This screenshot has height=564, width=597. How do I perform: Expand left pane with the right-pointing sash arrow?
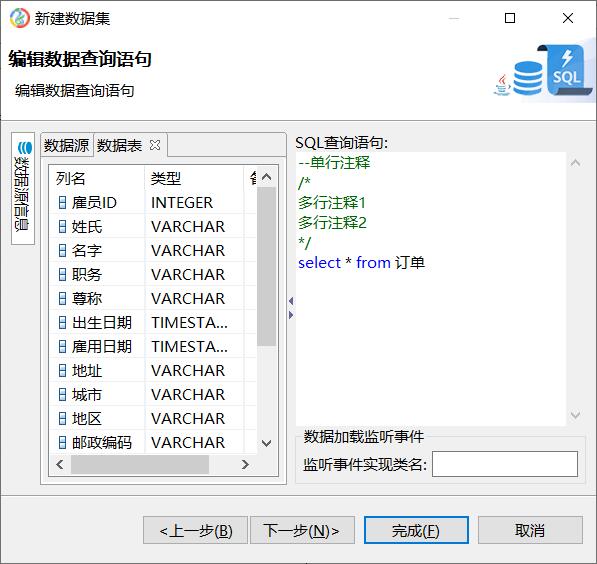[x=291, y=315]
